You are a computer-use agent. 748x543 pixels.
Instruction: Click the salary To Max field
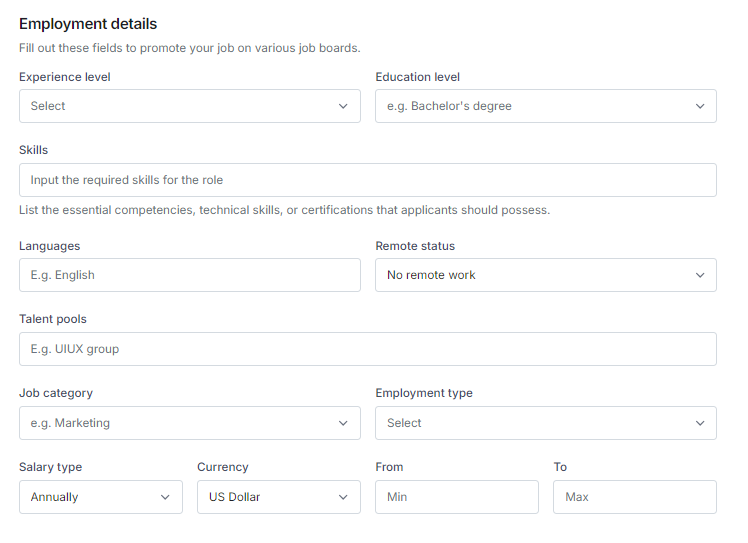pos(634,497)
